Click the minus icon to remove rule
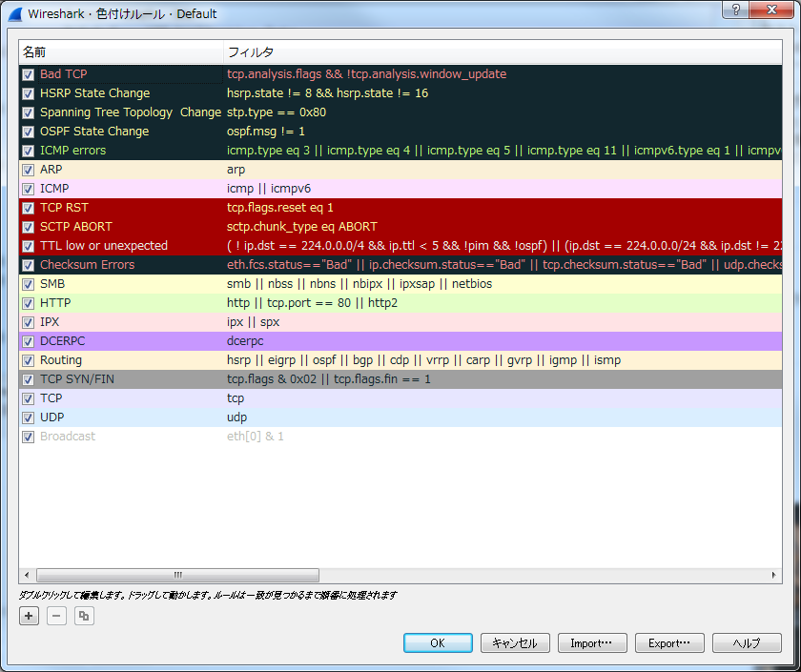This screenshot has height=672, width=801. click(56, 616)
